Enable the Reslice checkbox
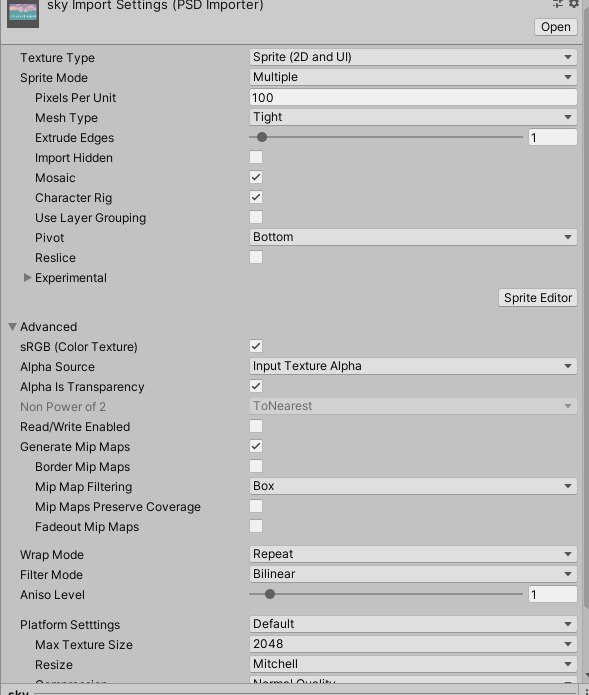The height and width of the screenshot is (695, 589). [256, 257]
